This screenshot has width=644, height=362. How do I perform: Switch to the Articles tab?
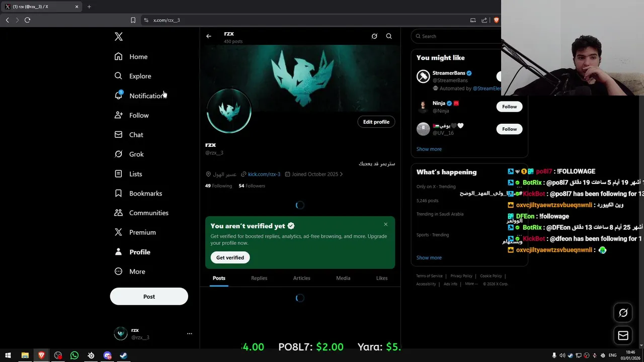coord(302,278)
